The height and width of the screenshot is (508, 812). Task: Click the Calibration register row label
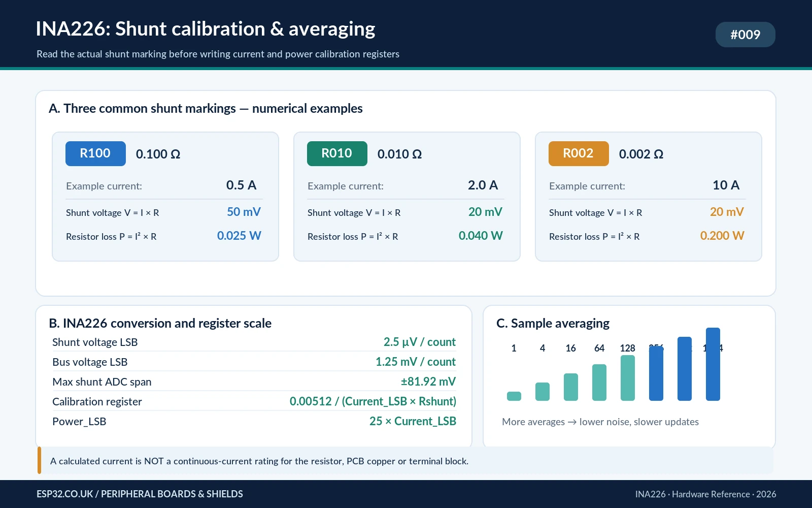coord(97,402)
